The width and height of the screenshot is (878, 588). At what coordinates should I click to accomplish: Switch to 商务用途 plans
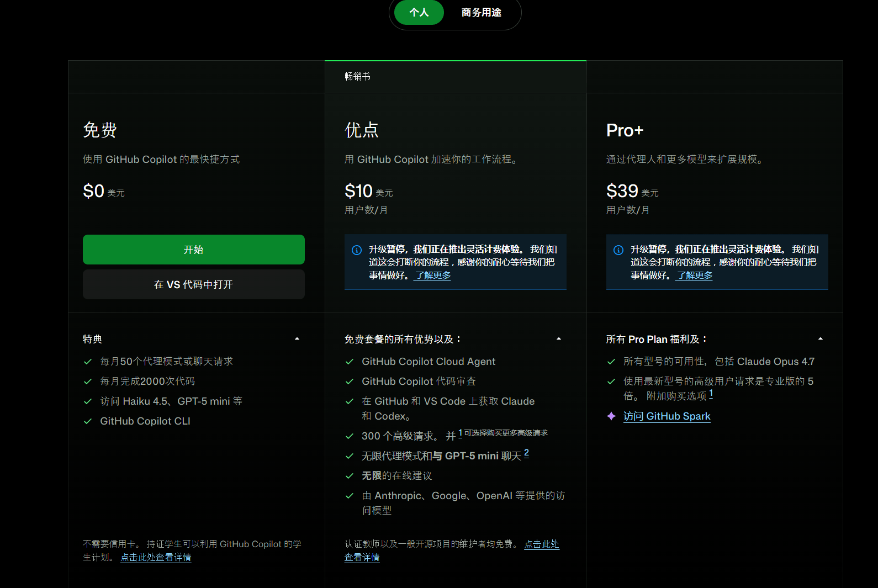[x=481, y=12]
